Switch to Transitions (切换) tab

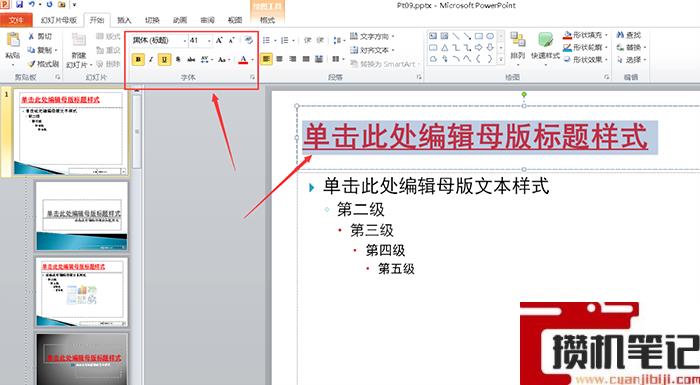[152, 20]
